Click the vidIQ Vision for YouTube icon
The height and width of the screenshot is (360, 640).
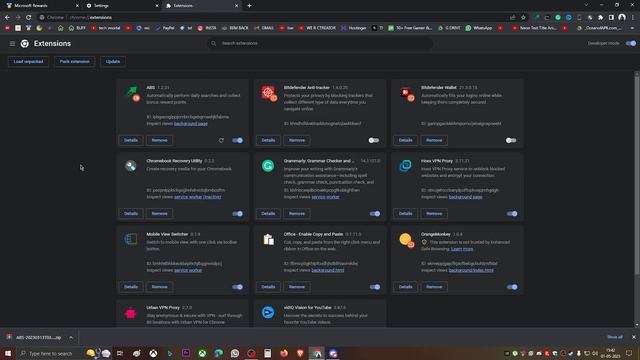(268, 312)
